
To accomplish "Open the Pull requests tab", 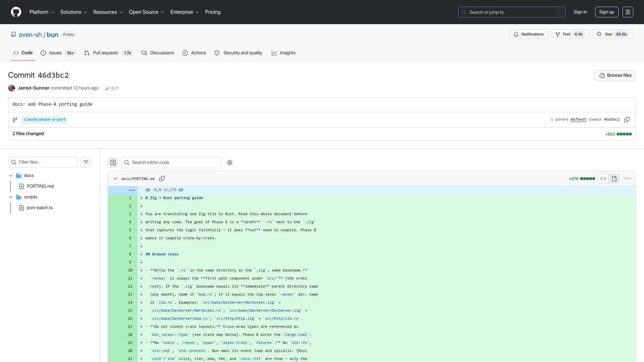I will tap(109, 53).
